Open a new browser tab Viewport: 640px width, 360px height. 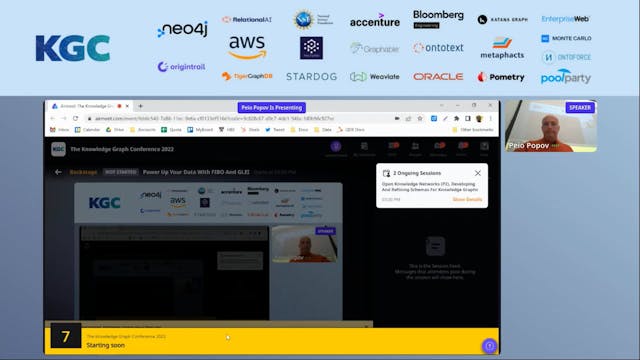[140, 106]
